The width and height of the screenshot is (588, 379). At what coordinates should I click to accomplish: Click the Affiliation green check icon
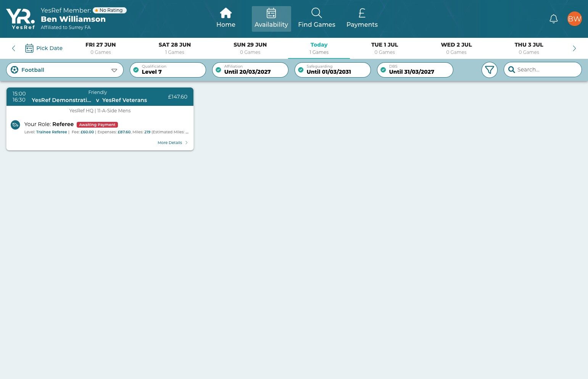pos(218,70)
